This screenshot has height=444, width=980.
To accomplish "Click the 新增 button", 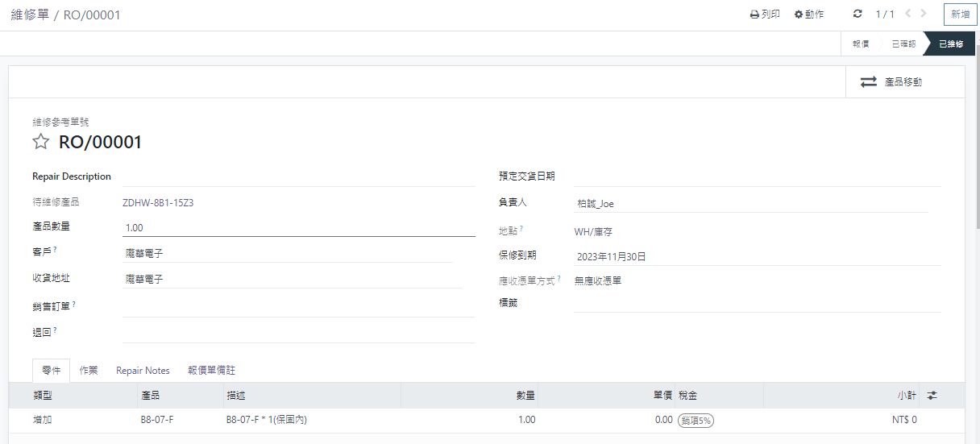I will [960, 15].
